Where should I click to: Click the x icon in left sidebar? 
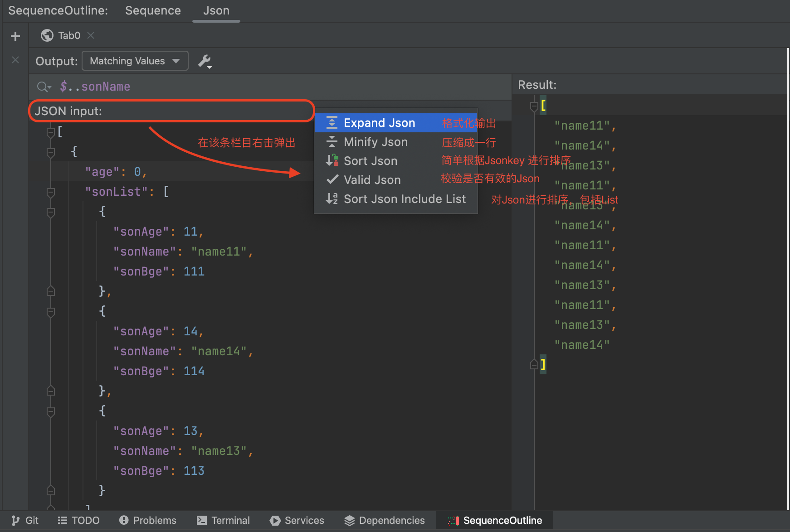[x=15, y=60]
